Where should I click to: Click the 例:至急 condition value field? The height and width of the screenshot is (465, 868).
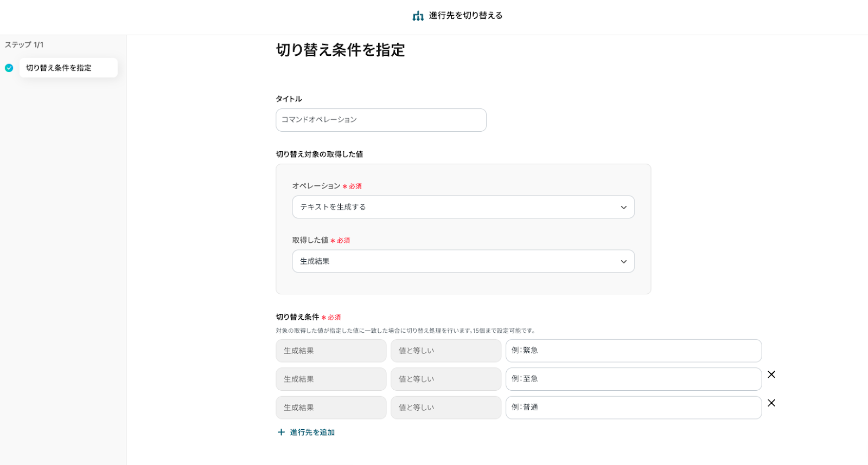(x=634, y=379)
